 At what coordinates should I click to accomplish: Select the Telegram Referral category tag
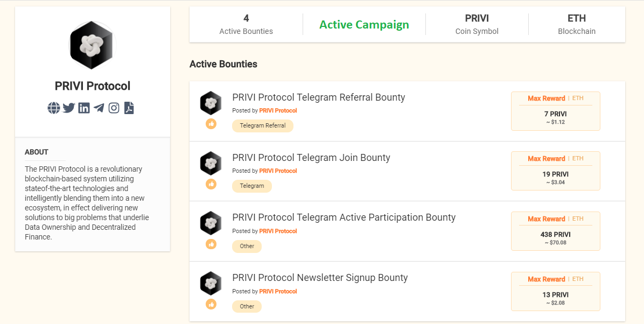click(263, 125)
